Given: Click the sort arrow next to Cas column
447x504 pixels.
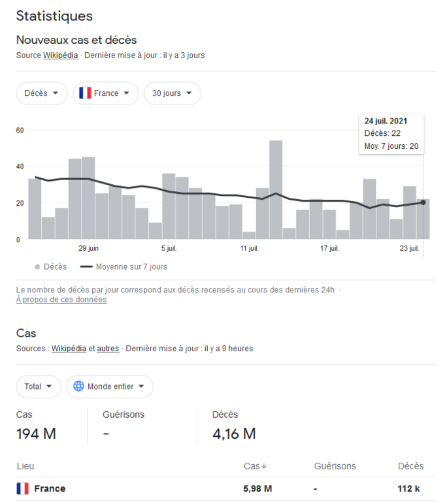Looking at the screenshot, I should coord(264,467).
